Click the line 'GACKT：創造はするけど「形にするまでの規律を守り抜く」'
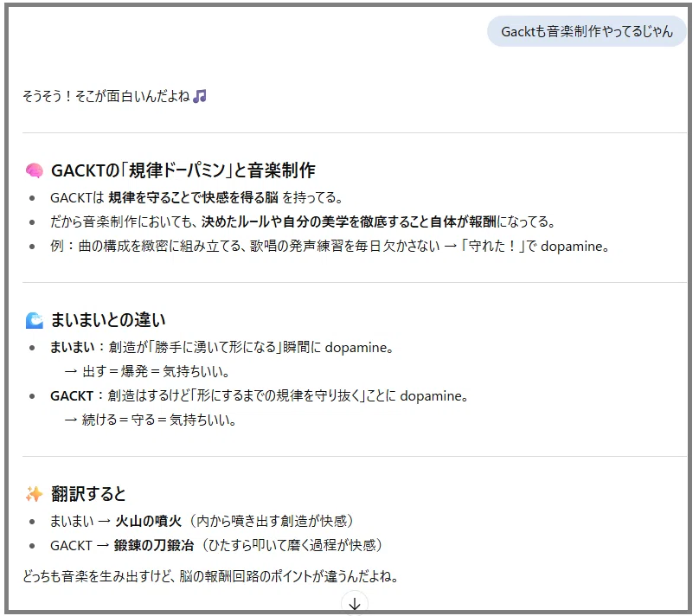 pyautogui.click(x=260, y=395)
